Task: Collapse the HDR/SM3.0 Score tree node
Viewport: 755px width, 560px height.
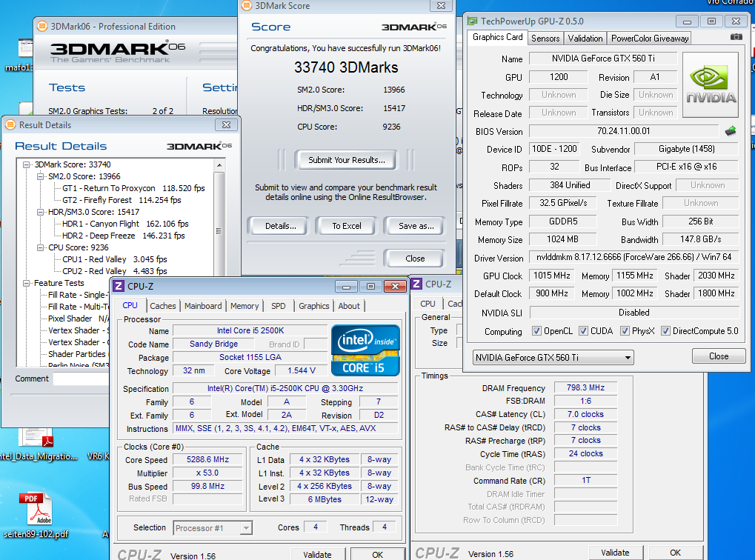Action: point(40,213)
